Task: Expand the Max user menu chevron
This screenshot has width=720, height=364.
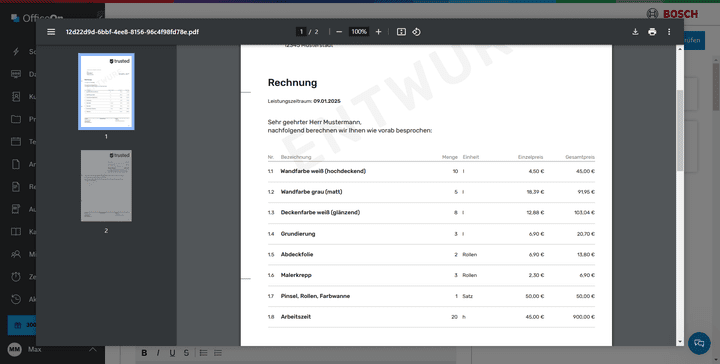Action: click(x=93, y=350)
